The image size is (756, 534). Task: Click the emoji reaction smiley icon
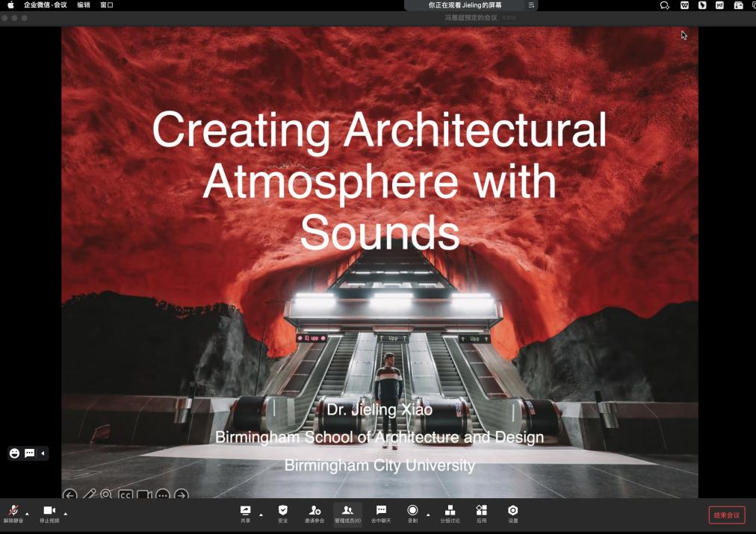pos(14,453)
